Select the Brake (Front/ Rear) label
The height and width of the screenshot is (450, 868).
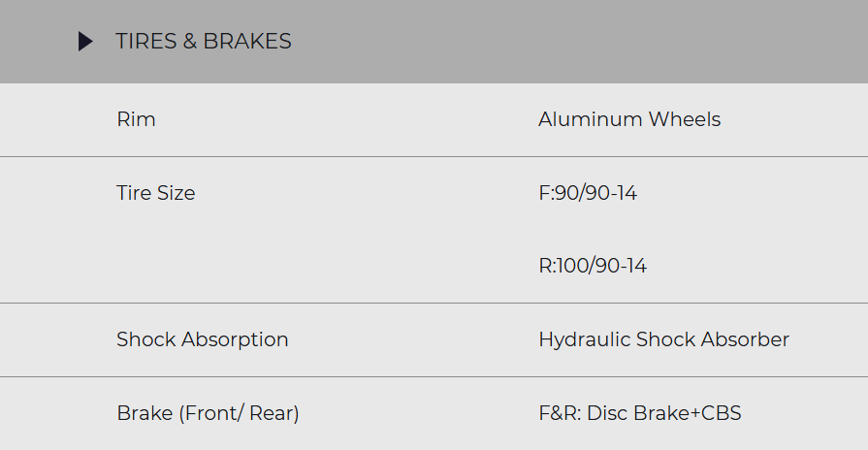[x=208, y=413]
